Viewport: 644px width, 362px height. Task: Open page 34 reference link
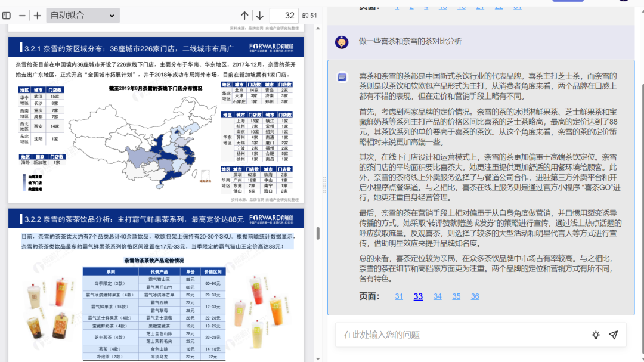tap(438, 296)
